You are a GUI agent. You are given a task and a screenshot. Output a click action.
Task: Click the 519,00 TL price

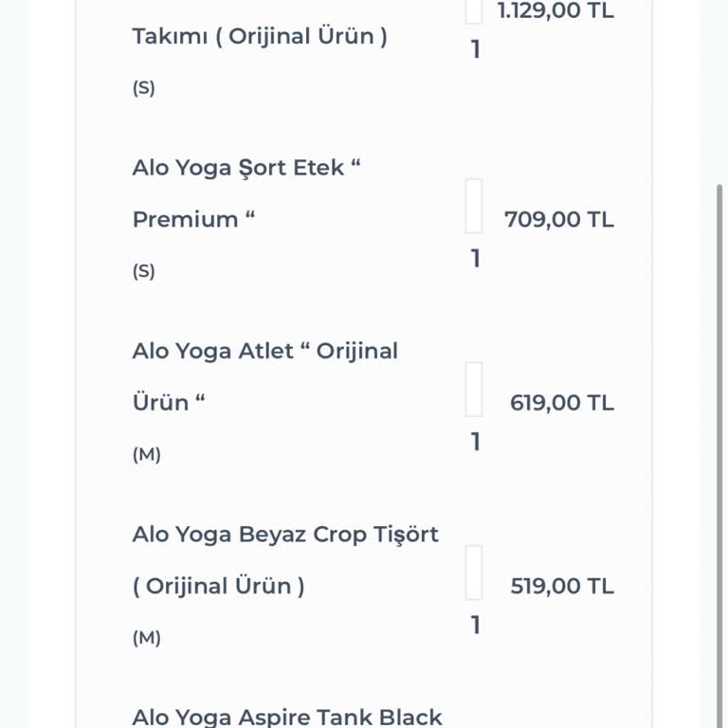pos(562,586)
